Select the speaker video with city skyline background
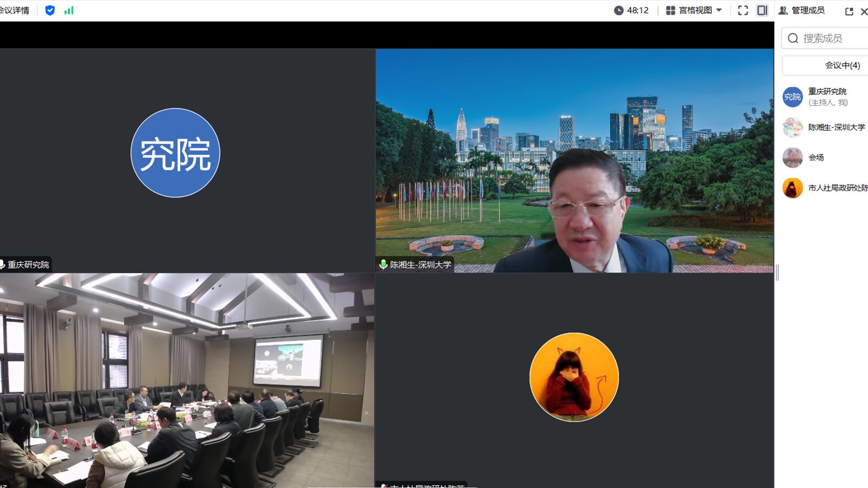 (574, 160)
